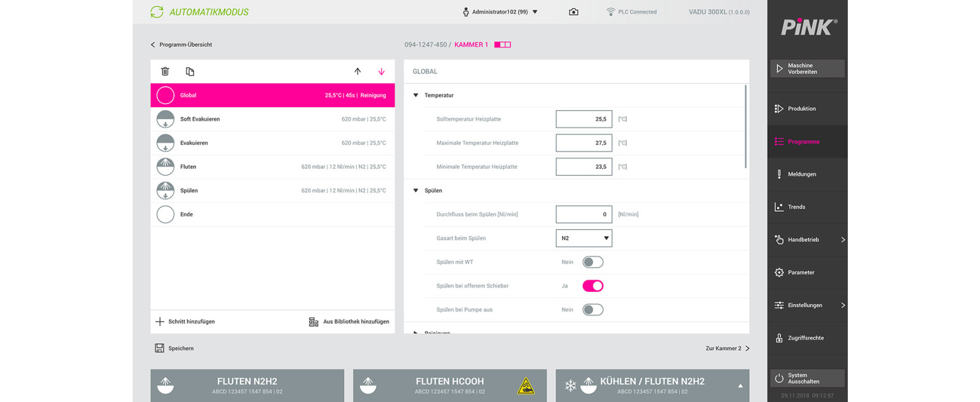980x402 pixels.
Task: Click the Speichern save icon
Action: [x=160, y=348]
